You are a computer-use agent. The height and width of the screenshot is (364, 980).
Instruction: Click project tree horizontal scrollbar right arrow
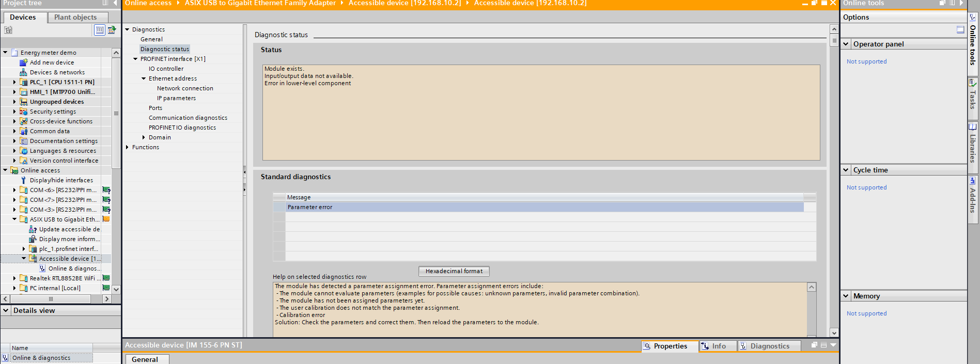[106, 298]
